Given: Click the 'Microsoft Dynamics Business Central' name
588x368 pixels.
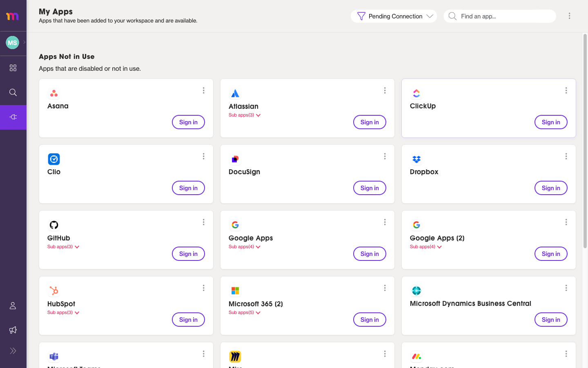Looking at the screenshot, I should tap(470, 303).
